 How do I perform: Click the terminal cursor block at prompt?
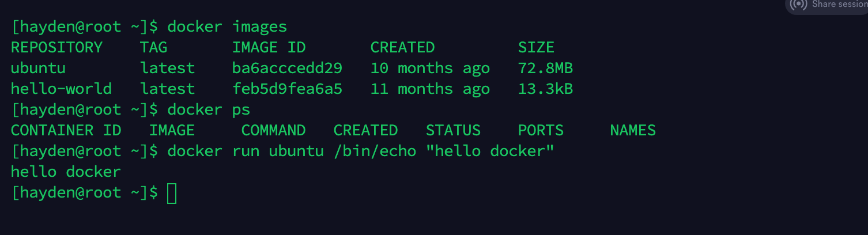172,193
